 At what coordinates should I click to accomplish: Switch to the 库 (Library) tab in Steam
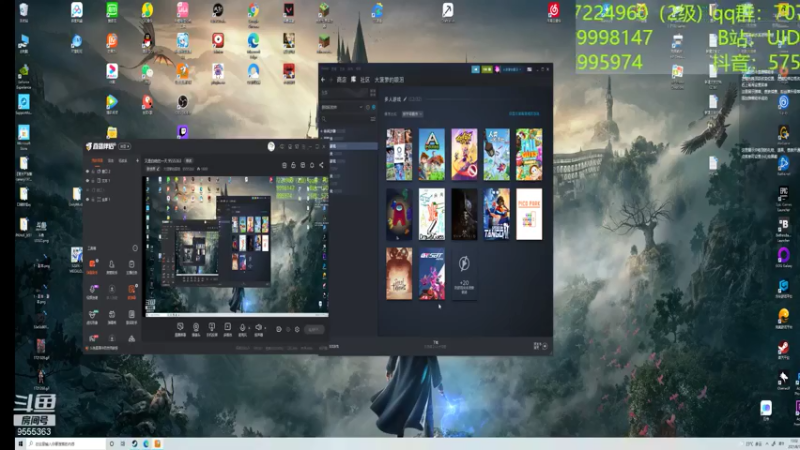tap(353, 79)
